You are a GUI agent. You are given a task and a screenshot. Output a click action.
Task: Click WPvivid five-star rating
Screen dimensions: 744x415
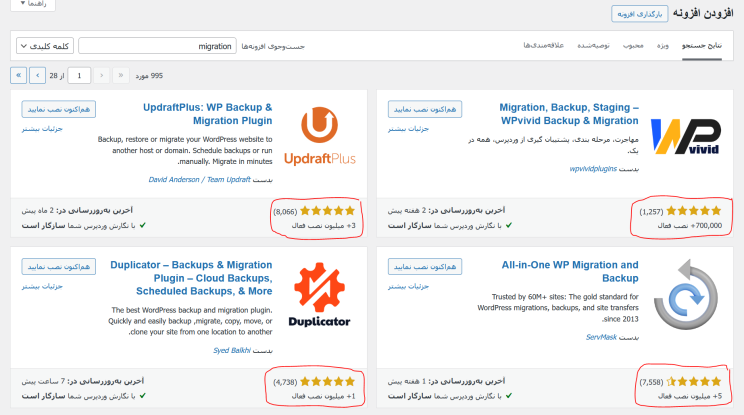tap(693, 211)
